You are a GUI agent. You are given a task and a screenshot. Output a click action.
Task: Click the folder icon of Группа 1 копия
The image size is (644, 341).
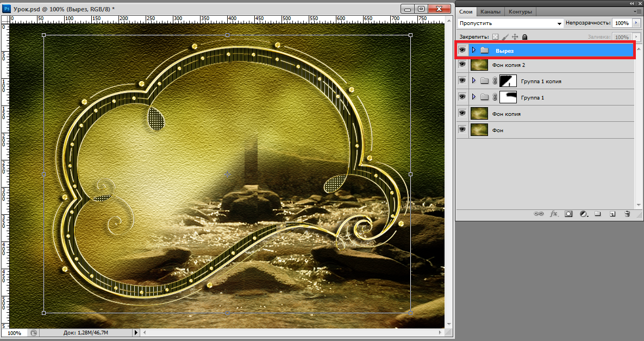(485, 81)
